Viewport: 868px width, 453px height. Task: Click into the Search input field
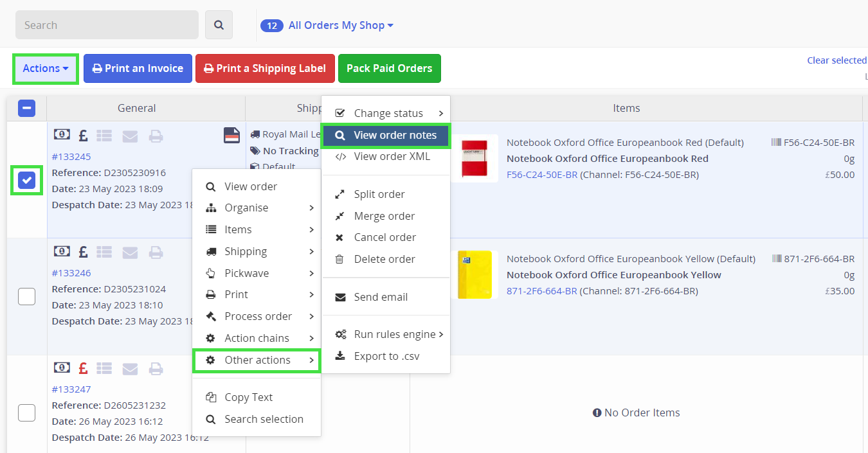point(107,25)
